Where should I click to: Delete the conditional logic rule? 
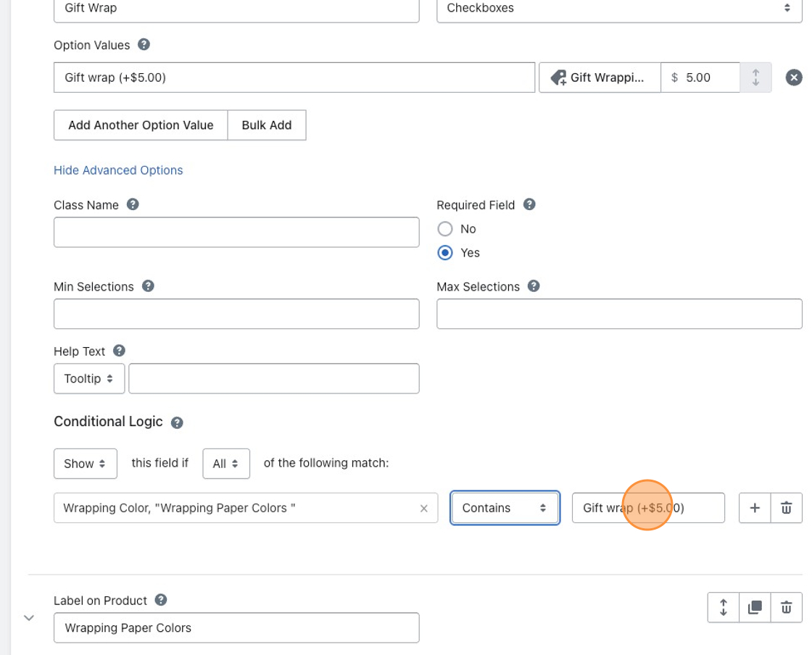tap(786, 508)
